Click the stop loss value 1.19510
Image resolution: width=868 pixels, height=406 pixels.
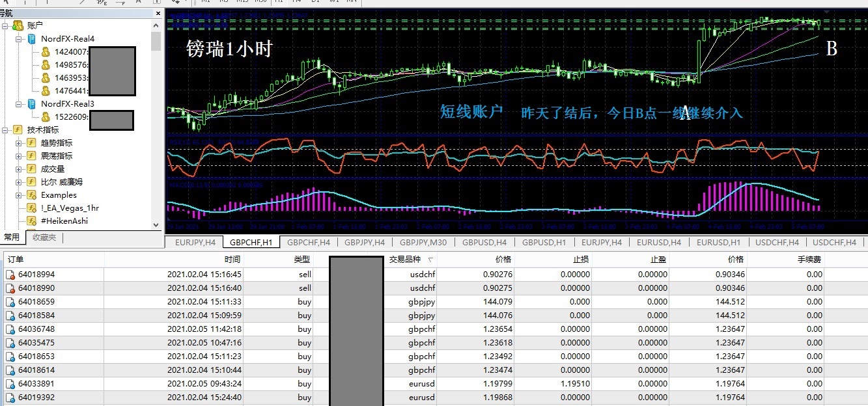576,384
